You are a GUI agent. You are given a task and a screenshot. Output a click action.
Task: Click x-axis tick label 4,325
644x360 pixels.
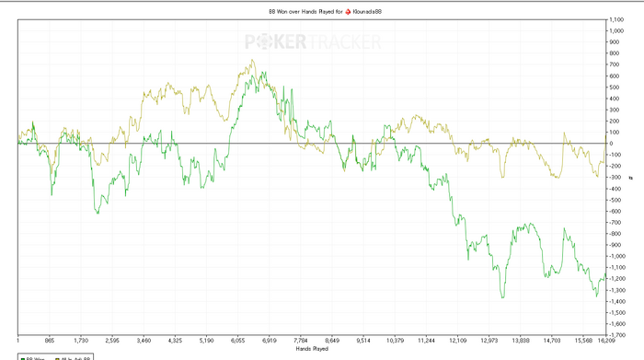click(175, 341)
